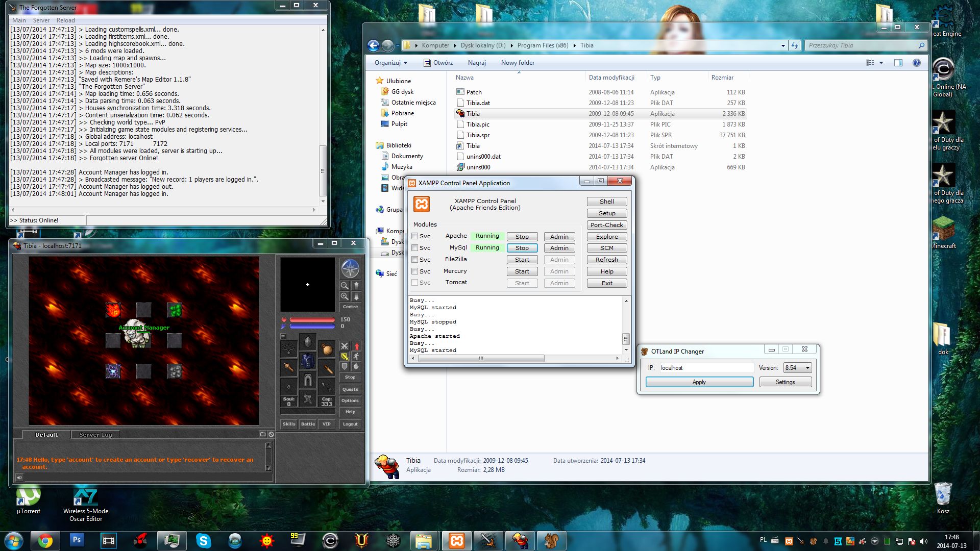Toggle the secure mode hand icon in Tibia
This screenshot has width=980, height=551.
[356, 366]
